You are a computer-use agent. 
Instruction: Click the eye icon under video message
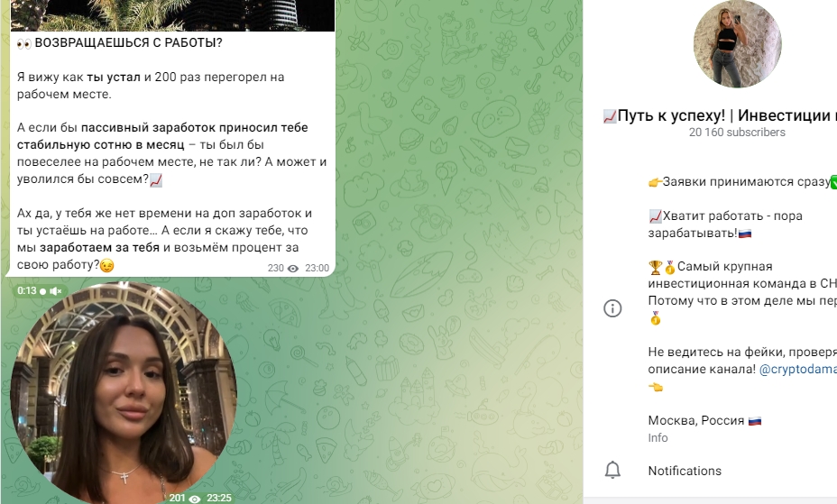195,499
